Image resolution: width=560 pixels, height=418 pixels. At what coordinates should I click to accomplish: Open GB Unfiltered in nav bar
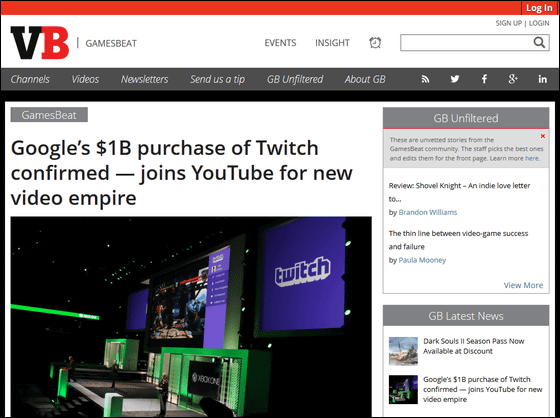[x=295, y=79]
